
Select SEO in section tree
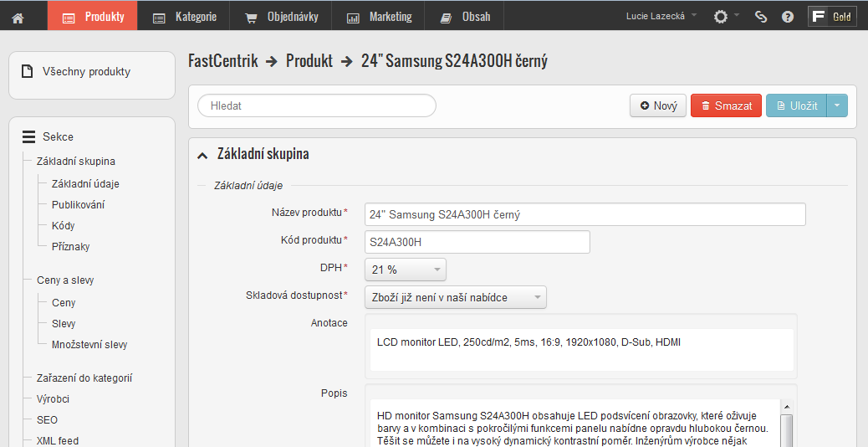point(47,420)
